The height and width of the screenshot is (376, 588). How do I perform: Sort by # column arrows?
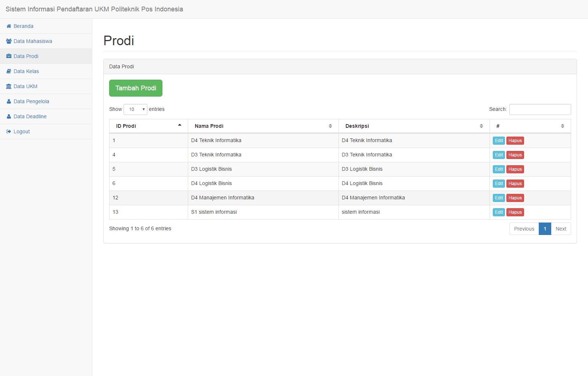[563, 126]
